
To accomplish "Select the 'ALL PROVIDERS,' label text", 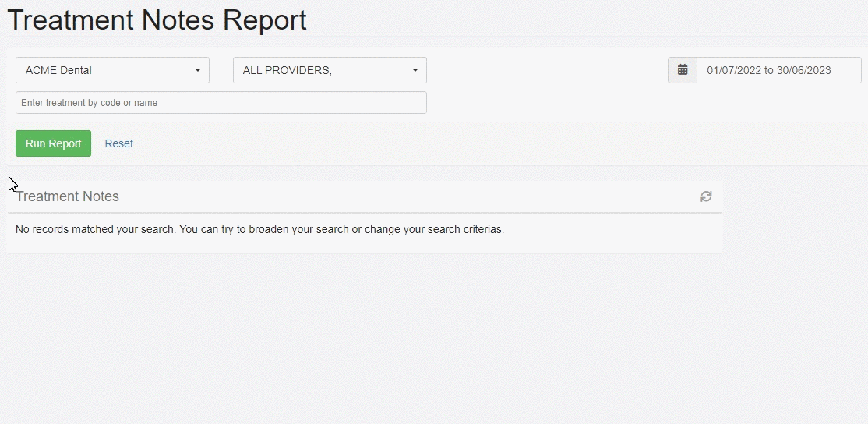I will click(288, 70).
